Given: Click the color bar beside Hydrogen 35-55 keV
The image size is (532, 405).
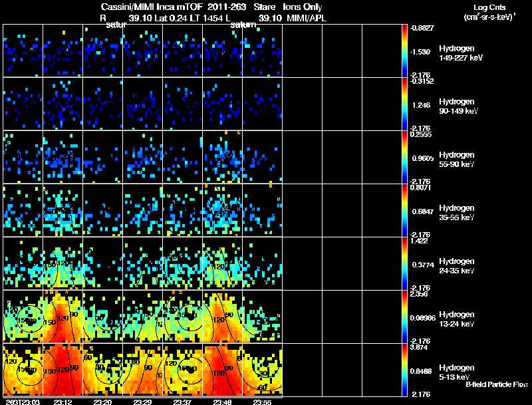Looking at the screenshot, I should coord(404,210).
